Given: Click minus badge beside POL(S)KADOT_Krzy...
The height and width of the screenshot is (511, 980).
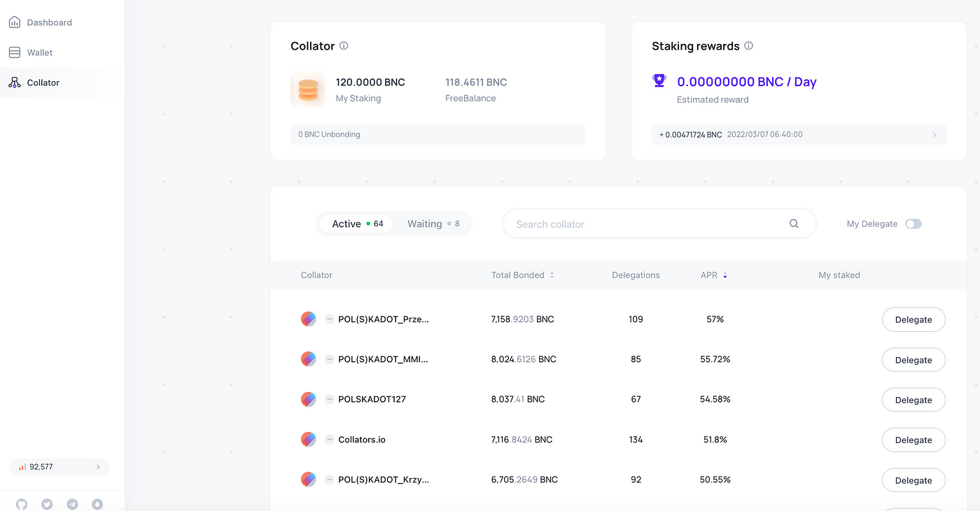Looking at the screenshot, I should (x=330, y=479).
